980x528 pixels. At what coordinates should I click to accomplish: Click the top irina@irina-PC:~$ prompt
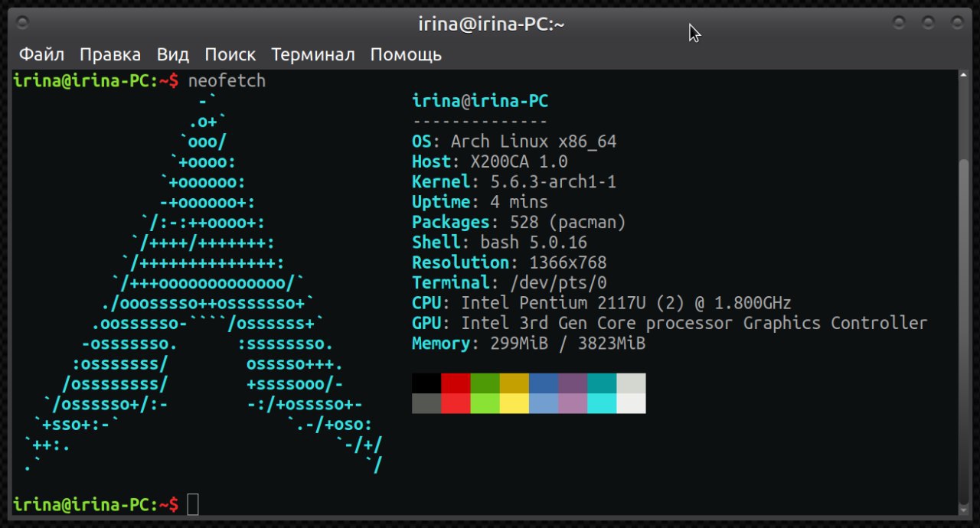point(96,80)
